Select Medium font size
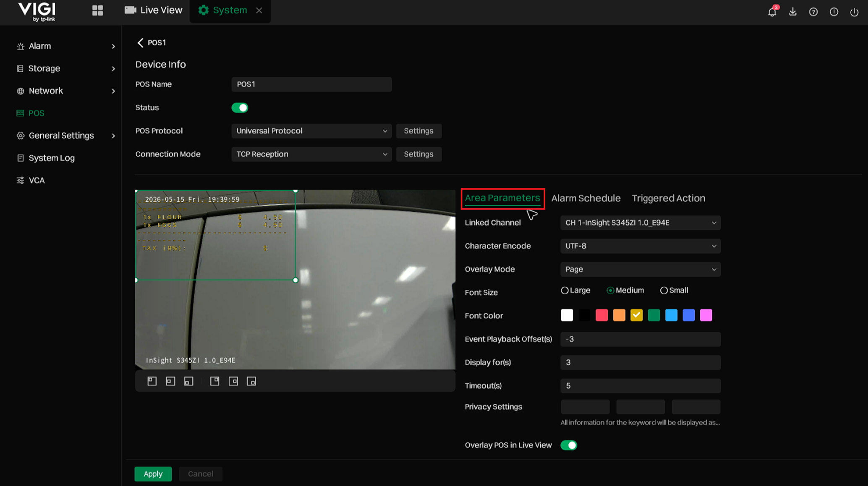 [x=625, y=290]
